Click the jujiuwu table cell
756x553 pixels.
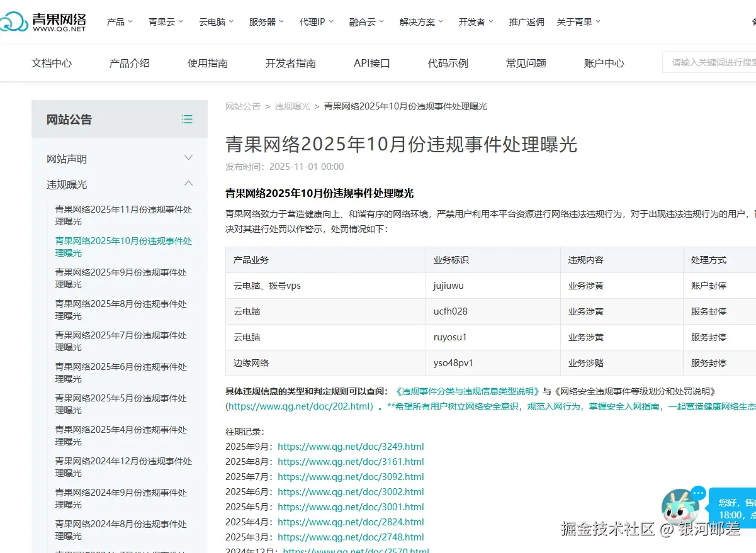pyautogui.click(x=493, y=286)
